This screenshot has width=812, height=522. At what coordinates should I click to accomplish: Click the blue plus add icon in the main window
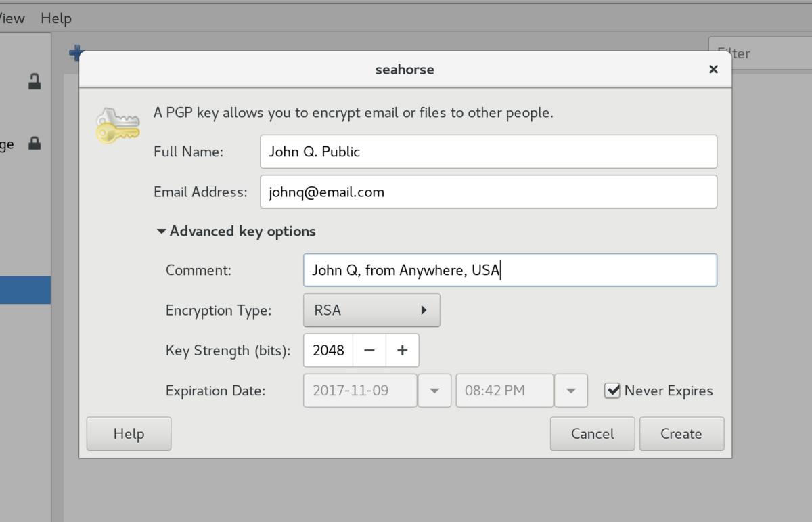[75, 51]
